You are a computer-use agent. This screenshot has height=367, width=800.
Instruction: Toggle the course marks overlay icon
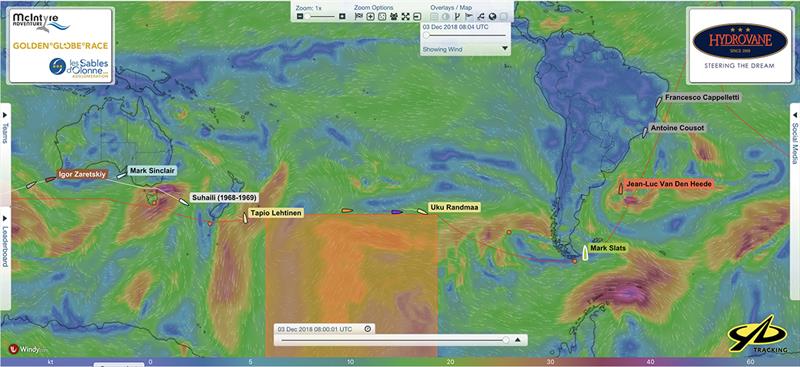click(x=457, y=16)
